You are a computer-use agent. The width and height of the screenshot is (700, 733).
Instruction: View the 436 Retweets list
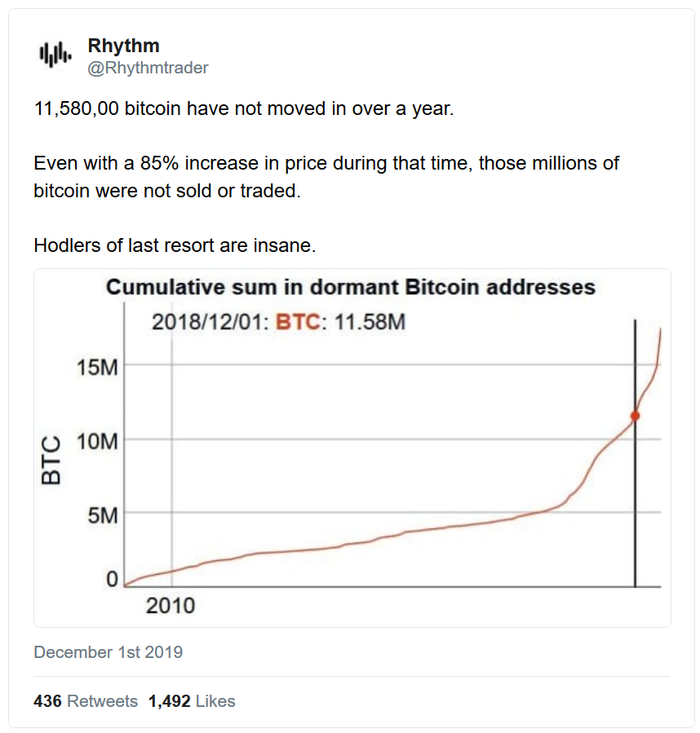coord(86,701)
